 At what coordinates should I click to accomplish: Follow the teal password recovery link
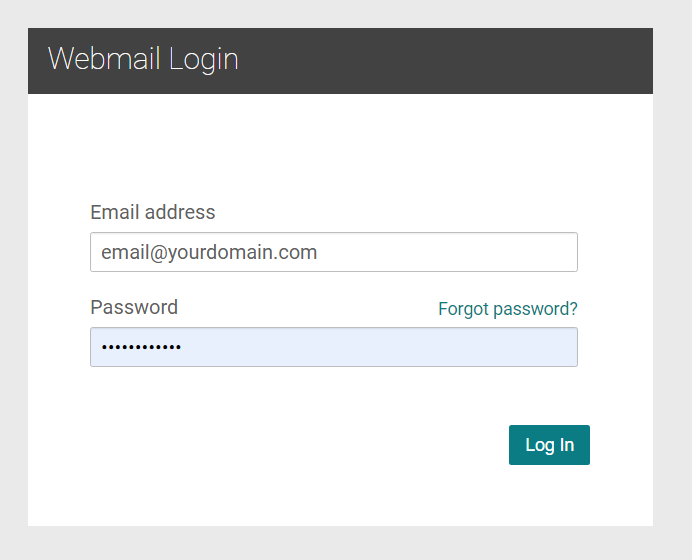click(508, 309)
